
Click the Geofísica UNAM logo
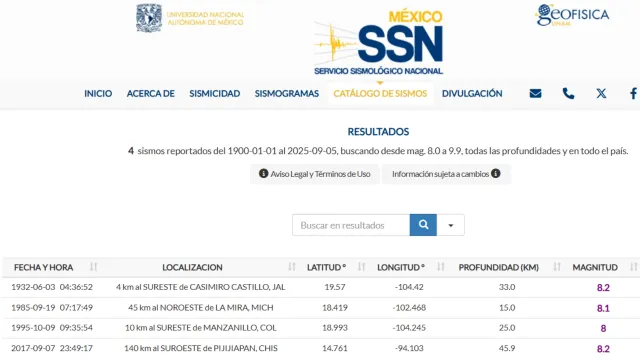572,15
